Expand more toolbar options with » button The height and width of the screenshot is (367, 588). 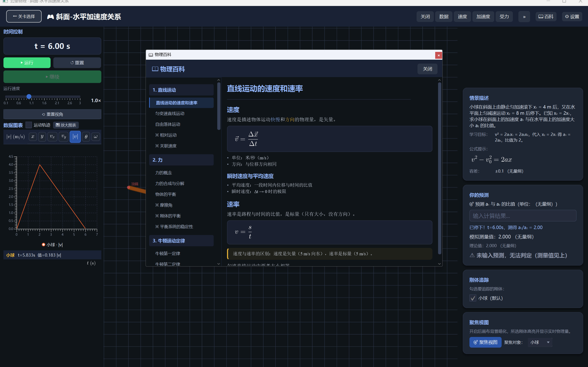coord(524,17)
